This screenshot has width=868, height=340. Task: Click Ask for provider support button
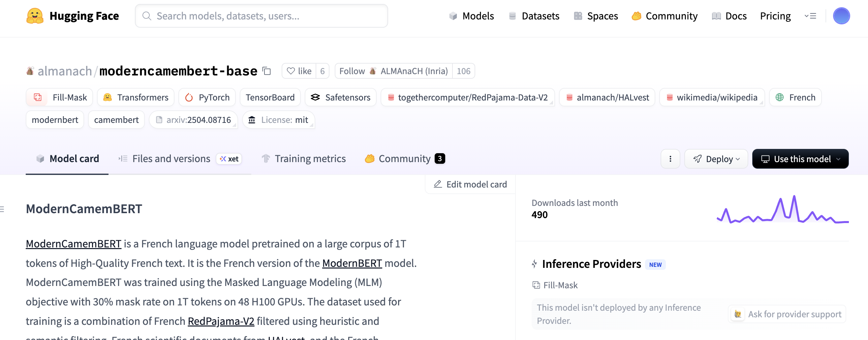(787, 314)
